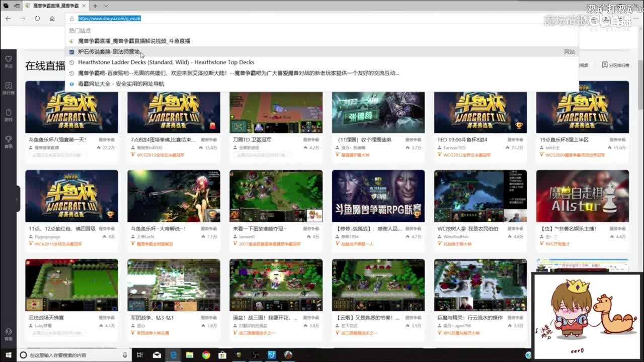Open File Explorer from the taskbar
644x362 pixels.
(190, 355)
